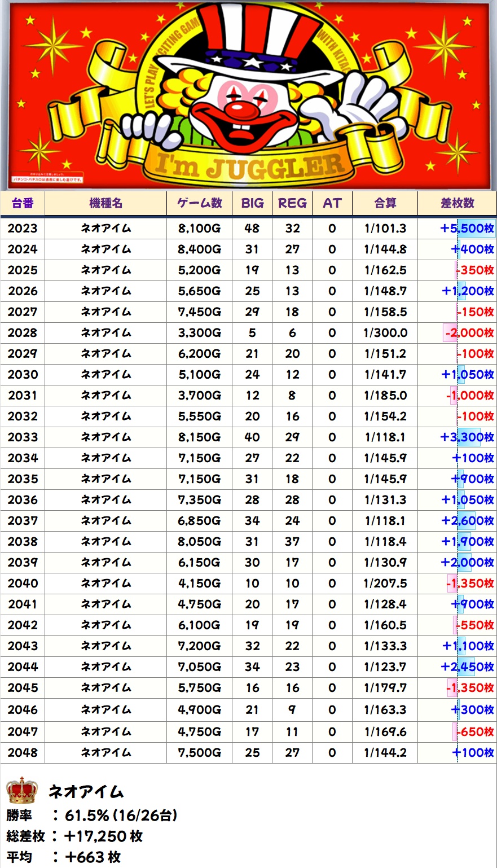
Task: Click machine number 2048 in the last row
Action: click(23, 753)
